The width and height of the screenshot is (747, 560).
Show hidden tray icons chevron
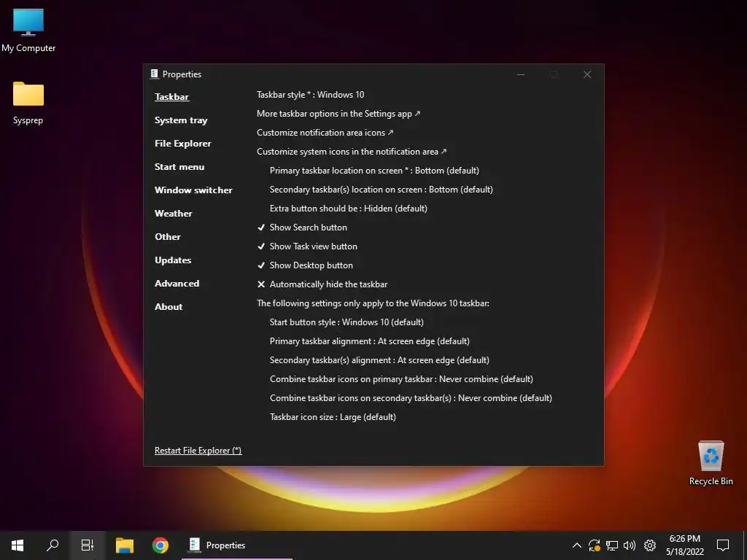[576, 545]
